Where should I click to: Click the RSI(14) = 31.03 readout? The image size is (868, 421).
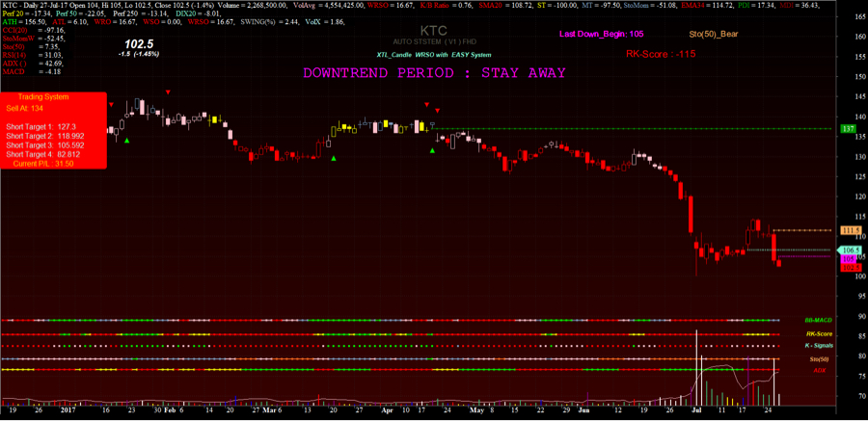(x=32, y=55)
